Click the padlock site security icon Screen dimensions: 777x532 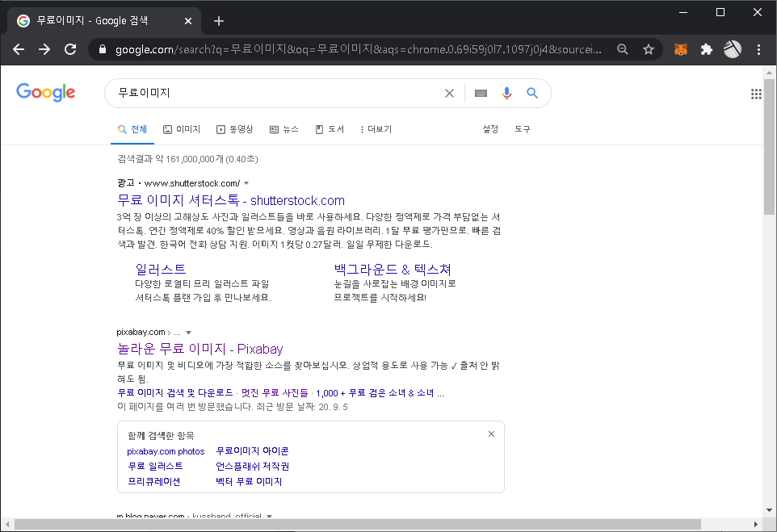coord(103,49)
